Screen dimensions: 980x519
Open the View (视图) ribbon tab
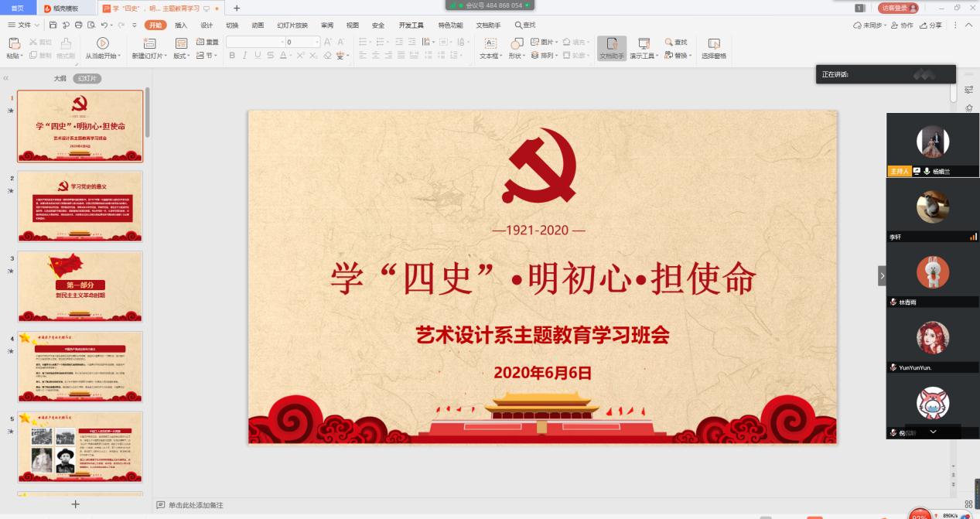[353, 25]
